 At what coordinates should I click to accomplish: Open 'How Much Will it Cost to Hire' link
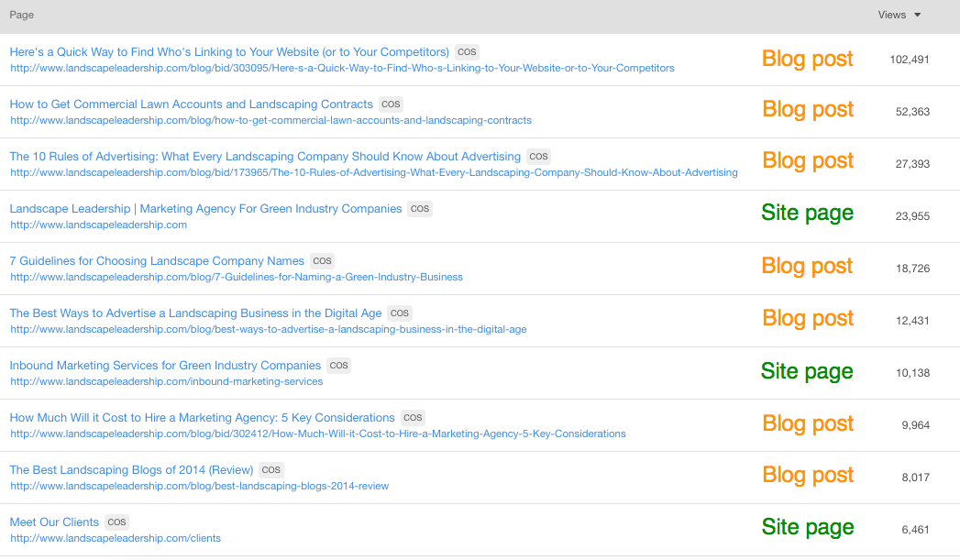pos(202,418)
